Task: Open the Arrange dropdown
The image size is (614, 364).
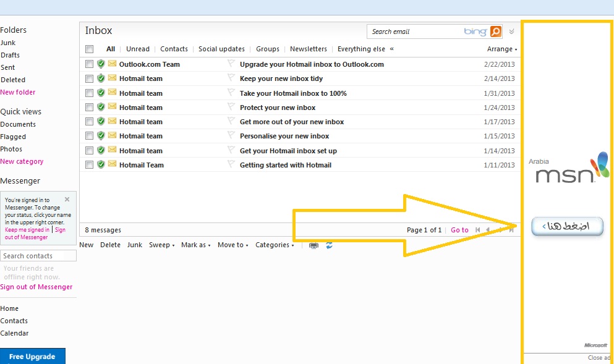Action: 502,49
